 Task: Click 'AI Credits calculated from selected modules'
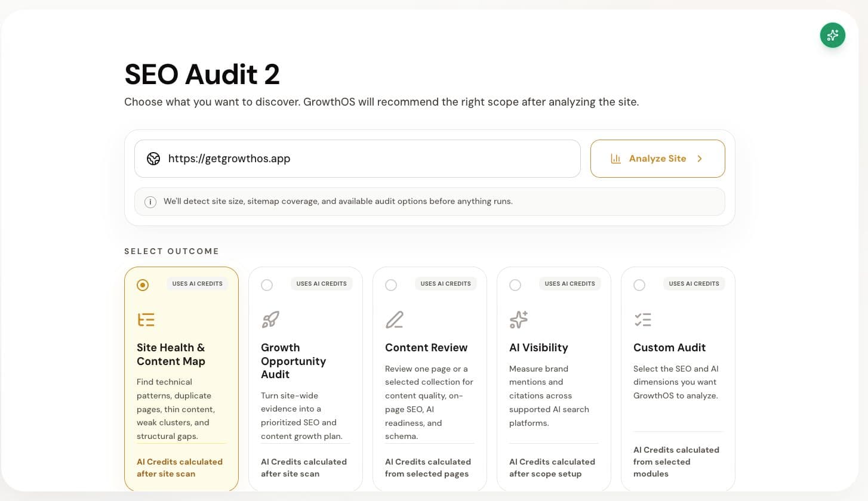coord(676,462)
